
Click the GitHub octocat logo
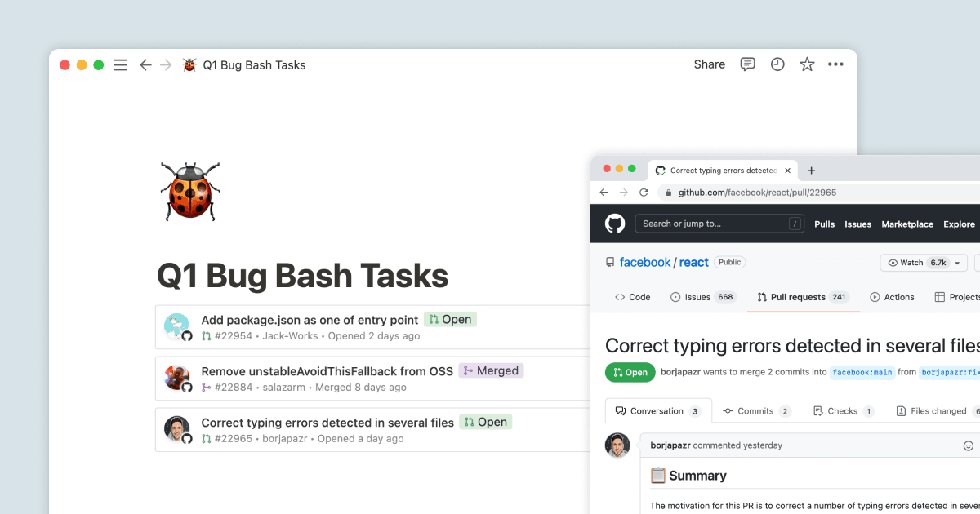pyautogui.click(x=615, y=224)
